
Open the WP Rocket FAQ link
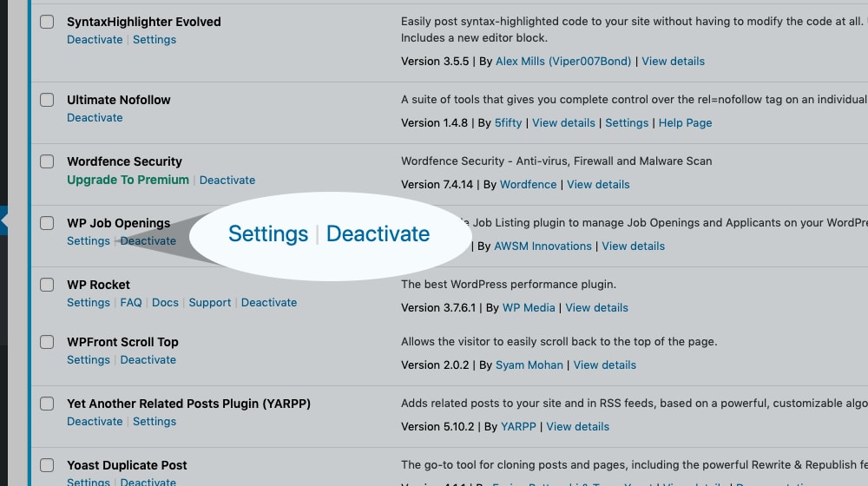(131, 302)
